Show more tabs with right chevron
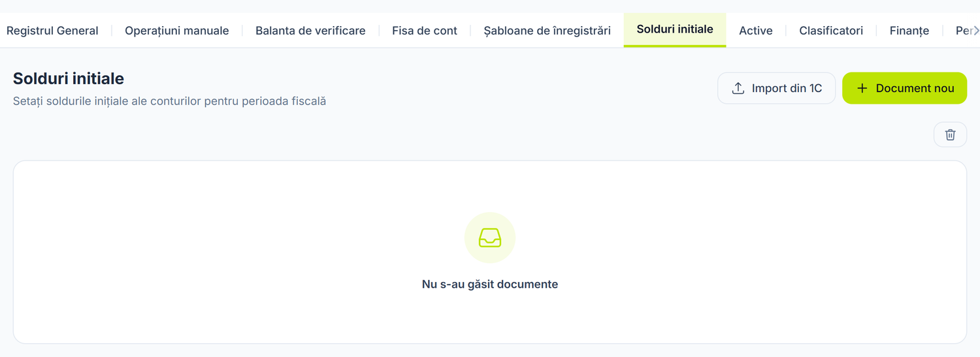Image resolution: width=980 pixels, height=357 pixels. click(975, 31)
